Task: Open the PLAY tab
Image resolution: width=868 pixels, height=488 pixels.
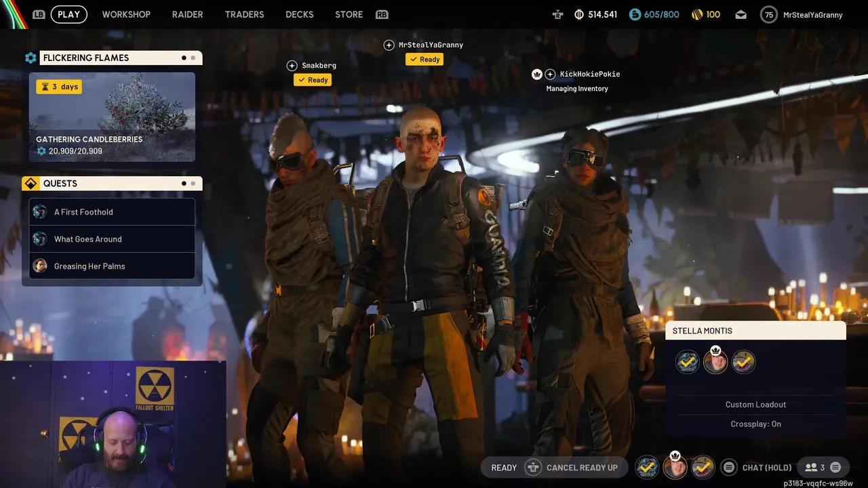Action: click(x=69, y=14)
